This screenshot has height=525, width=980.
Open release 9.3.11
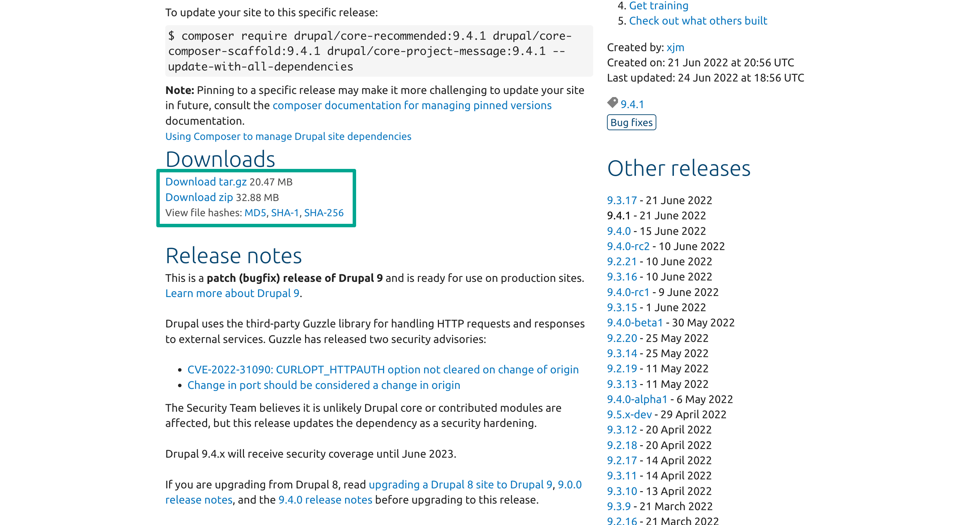click(622, 476)
